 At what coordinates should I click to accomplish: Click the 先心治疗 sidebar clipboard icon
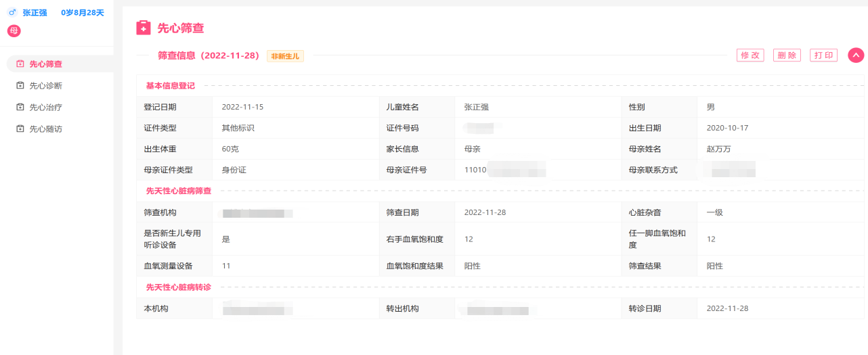pos(20,108)
